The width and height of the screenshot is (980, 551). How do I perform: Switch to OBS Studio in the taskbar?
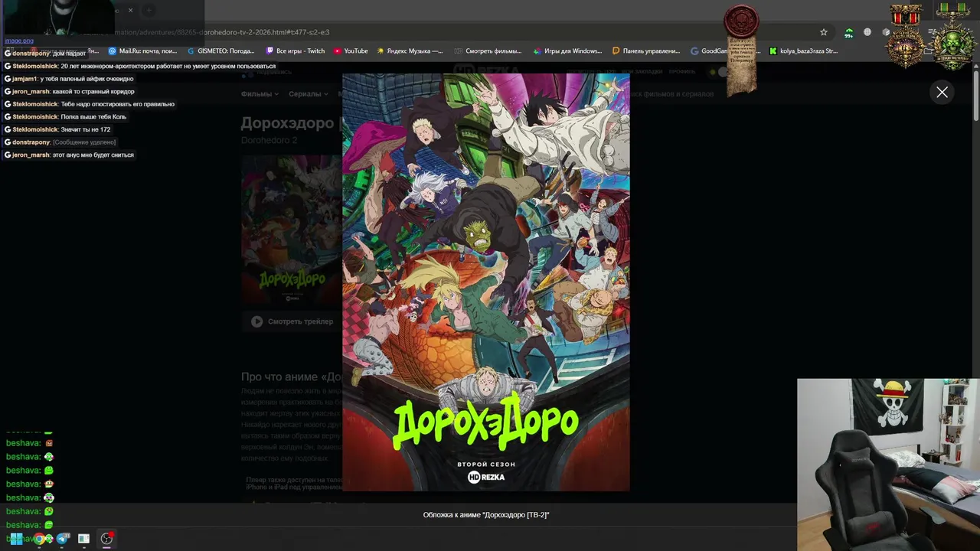pos(106,539)
